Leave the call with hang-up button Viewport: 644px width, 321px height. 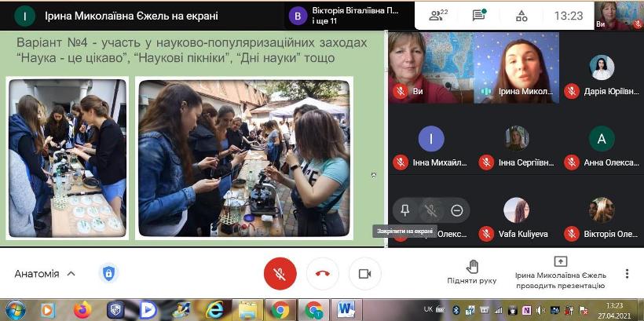point(323,274)
